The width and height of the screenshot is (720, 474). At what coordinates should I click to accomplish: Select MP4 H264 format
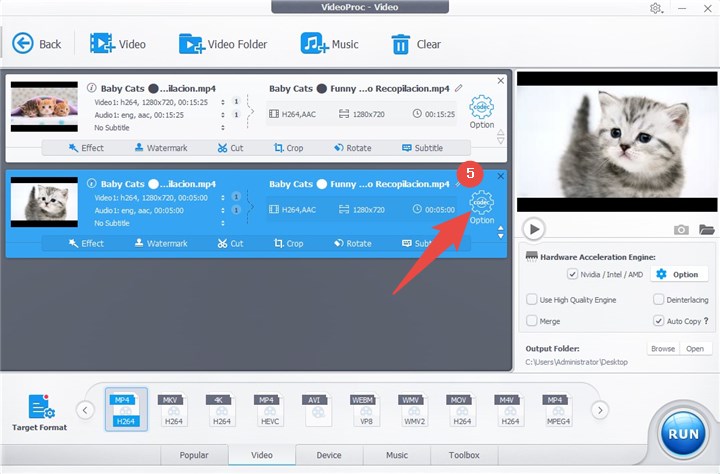pos(126,409)
